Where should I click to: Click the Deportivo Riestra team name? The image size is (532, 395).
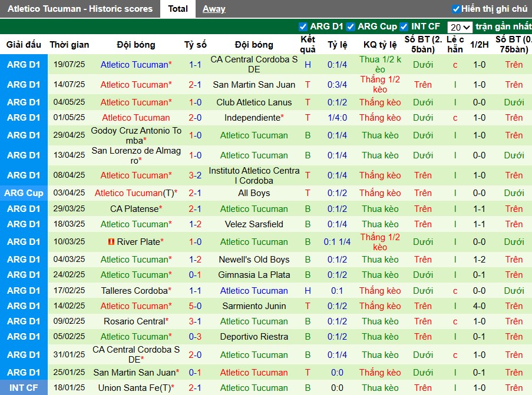pyautogui.click(x=254, y=337)
